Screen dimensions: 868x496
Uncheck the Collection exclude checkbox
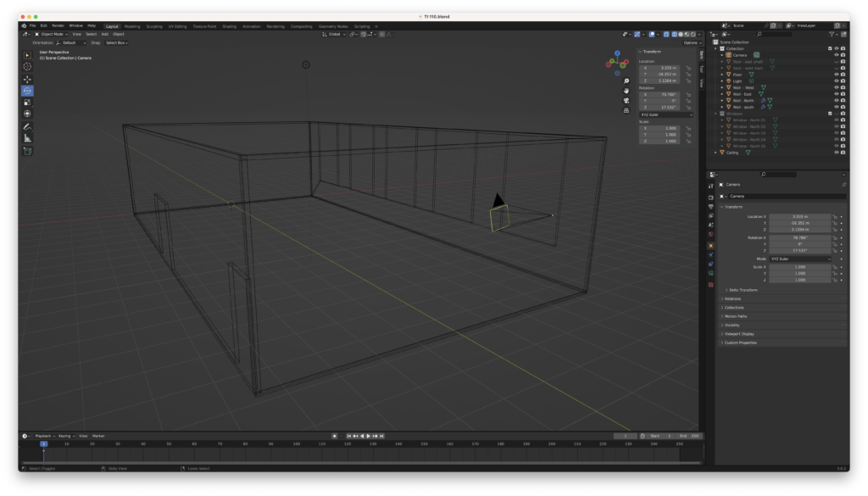pos(830,48)
